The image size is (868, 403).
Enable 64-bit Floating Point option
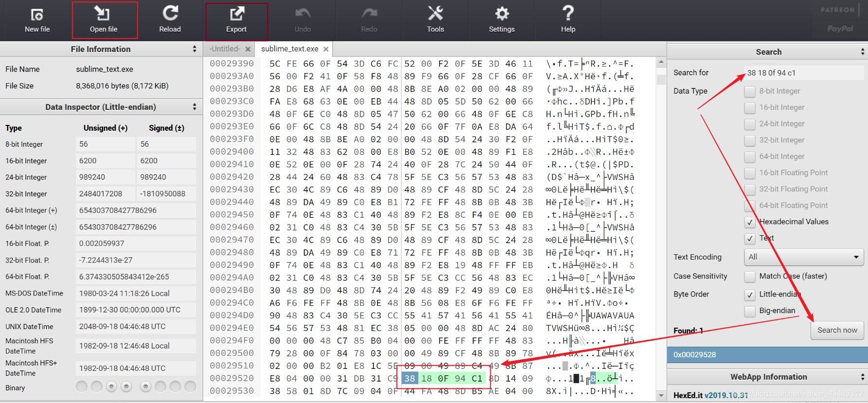[750, 206]
